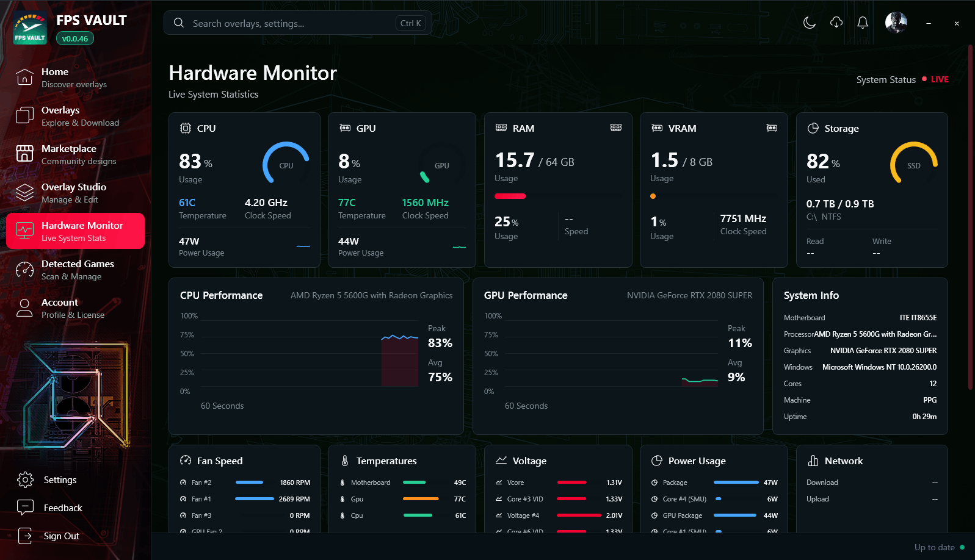975x560 pixels.
Task: Click the cloud download icon
Action: 836,23
